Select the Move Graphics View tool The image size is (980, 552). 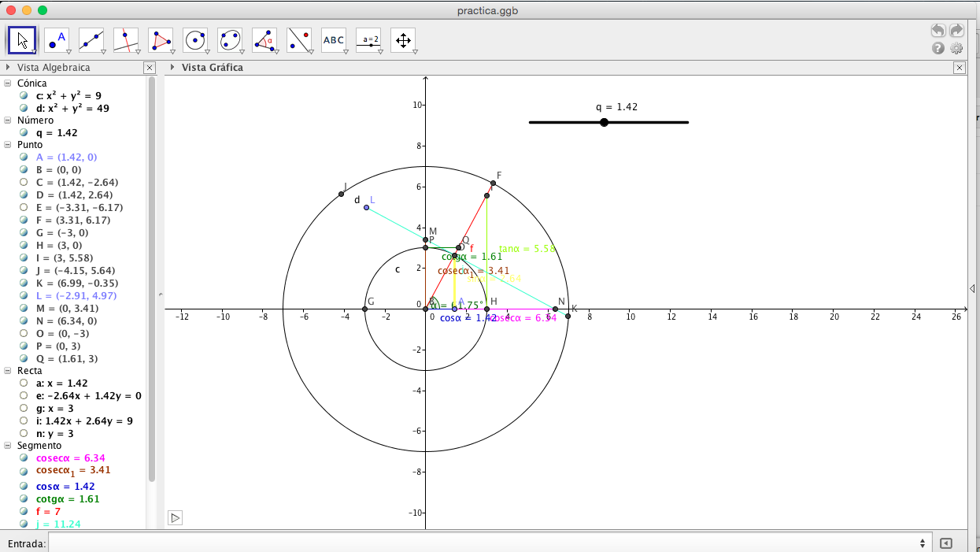(402, 39)
